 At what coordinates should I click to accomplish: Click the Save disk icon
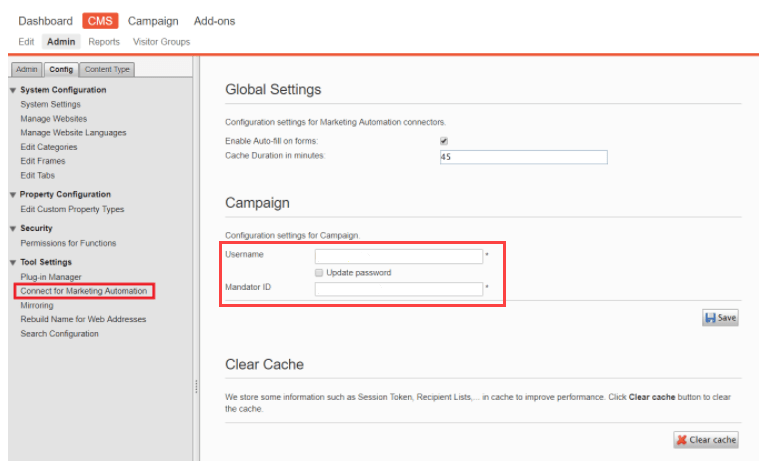711,318
